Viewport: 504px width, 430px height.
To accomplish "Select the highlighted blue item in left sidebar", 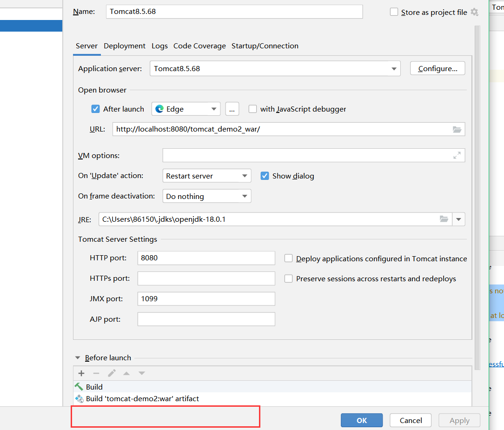I will (x=31, y=26).
